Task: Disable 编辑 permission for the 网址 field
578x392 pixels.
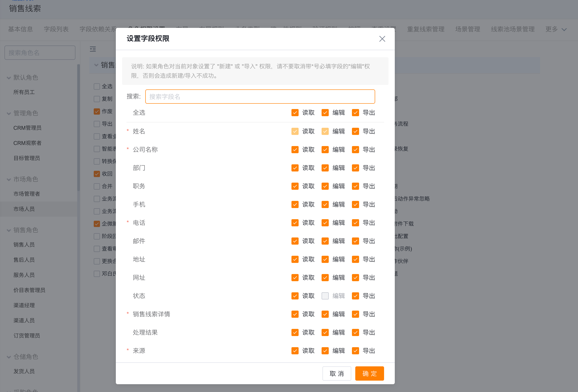Action: coord(325,277)
